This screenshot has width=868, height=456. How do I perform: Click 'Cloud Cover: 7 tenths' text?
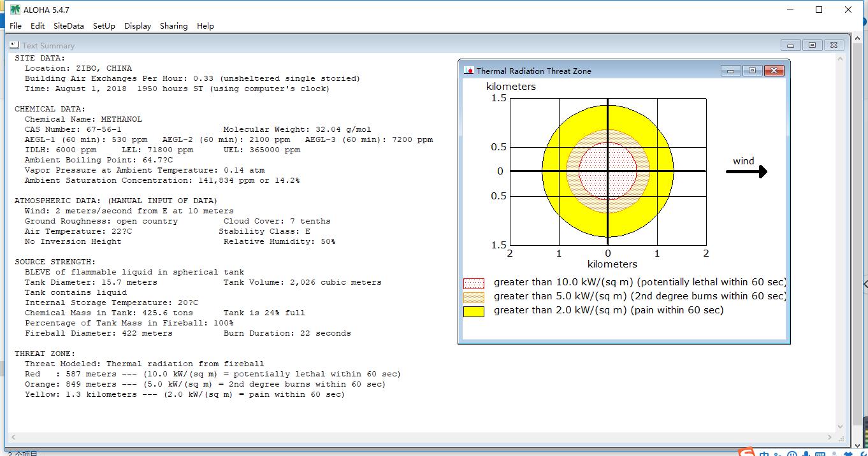point(277,221)
